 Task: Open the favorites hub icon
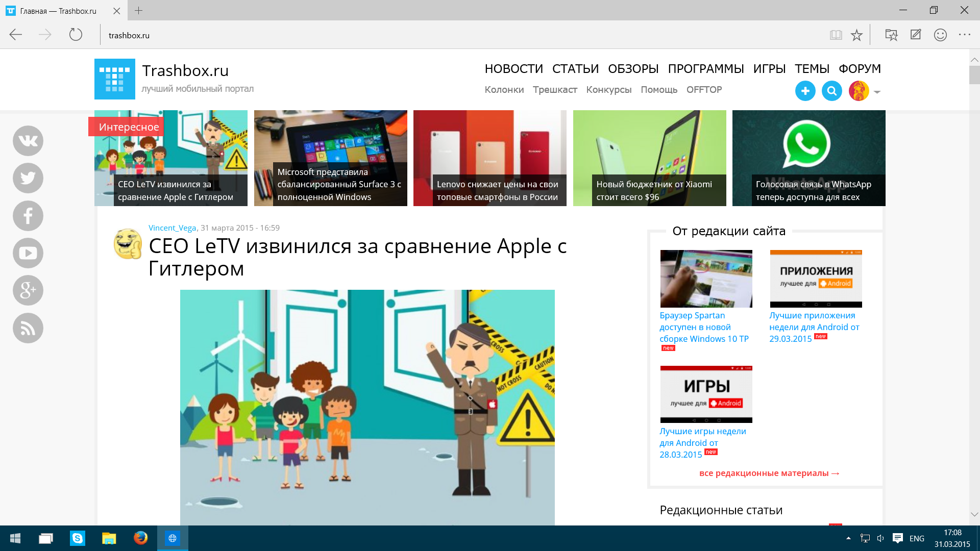click(x=891, y=35)
